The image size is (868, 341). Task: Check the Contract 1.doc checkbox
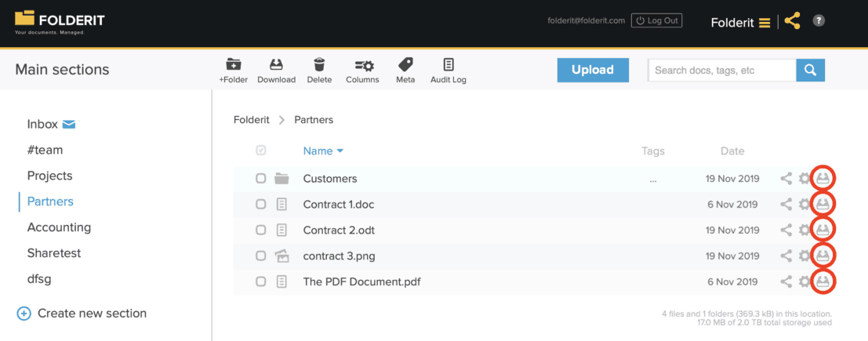tap(261, 205)
